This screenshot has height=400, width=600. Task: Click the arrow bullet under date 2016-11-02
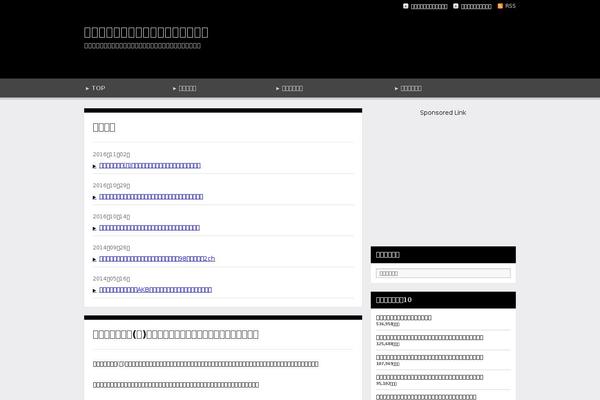coord(95,166)
